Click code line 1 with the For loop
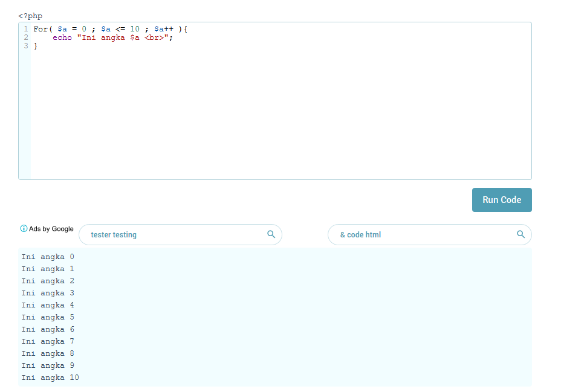This screenshot has width=561, height=392. [x=111, y=29]
